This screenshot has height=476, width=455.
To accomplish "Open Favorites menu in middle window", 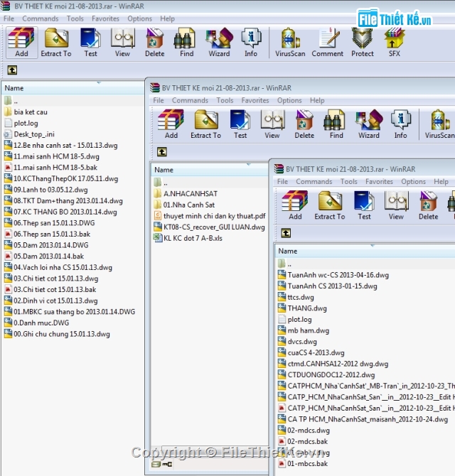I will [255, 100].
